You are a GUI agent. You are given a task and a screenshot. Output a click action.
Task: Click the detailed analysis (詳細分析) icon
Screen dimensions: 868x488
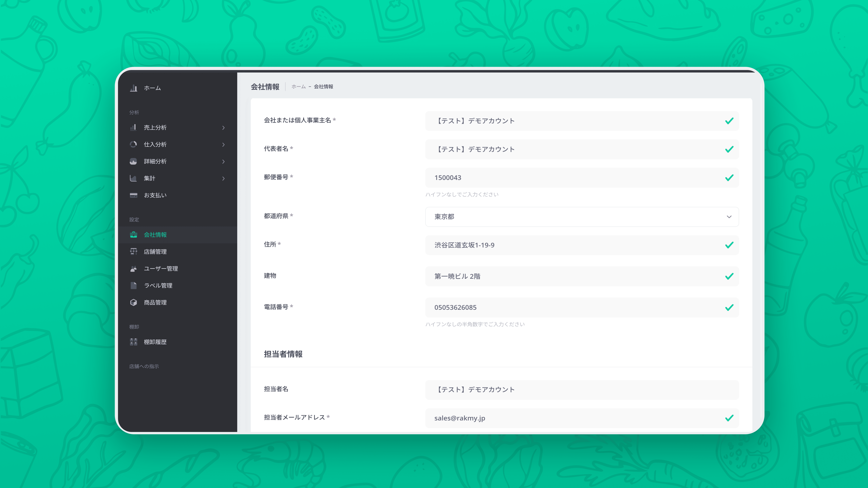[x=133, y=161]
